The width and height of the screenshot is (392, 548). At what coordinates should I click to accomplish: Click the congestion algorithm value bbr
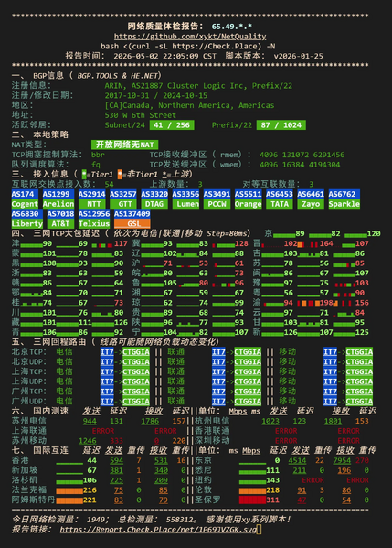98,155
